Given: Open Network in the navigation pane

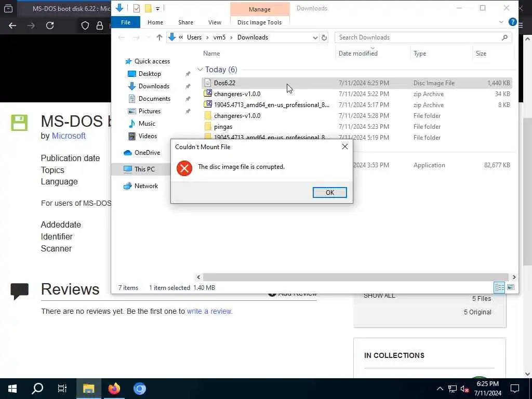Looking at the screenshot, I should tap(146, 186).
